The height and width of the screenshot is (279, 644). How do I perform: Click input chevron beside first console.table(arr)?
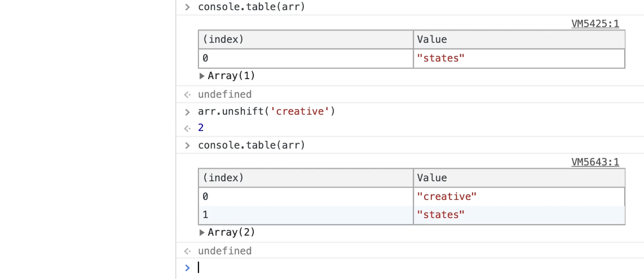tap(187, 7)
